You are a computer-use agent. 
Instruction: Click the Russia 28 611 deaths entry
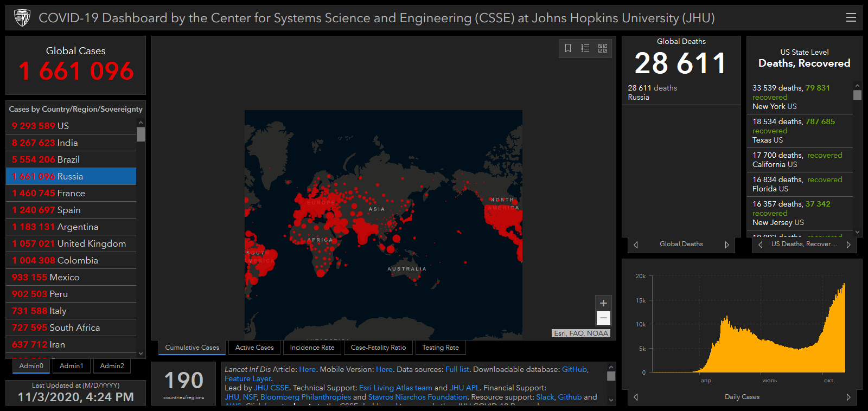tap(681, 93)
